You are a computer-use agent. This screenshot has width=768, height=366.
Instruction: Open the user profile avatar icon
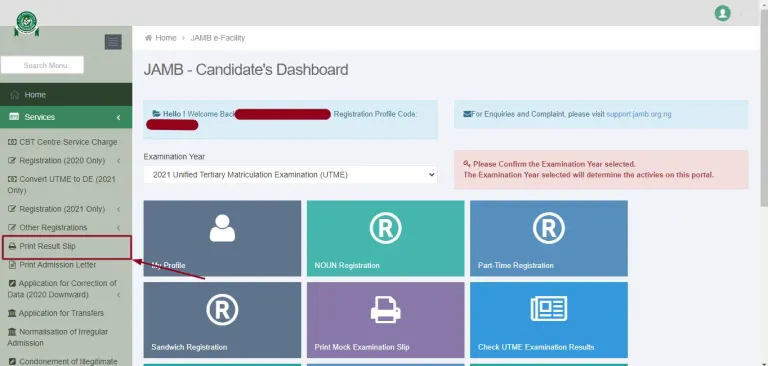722,13
